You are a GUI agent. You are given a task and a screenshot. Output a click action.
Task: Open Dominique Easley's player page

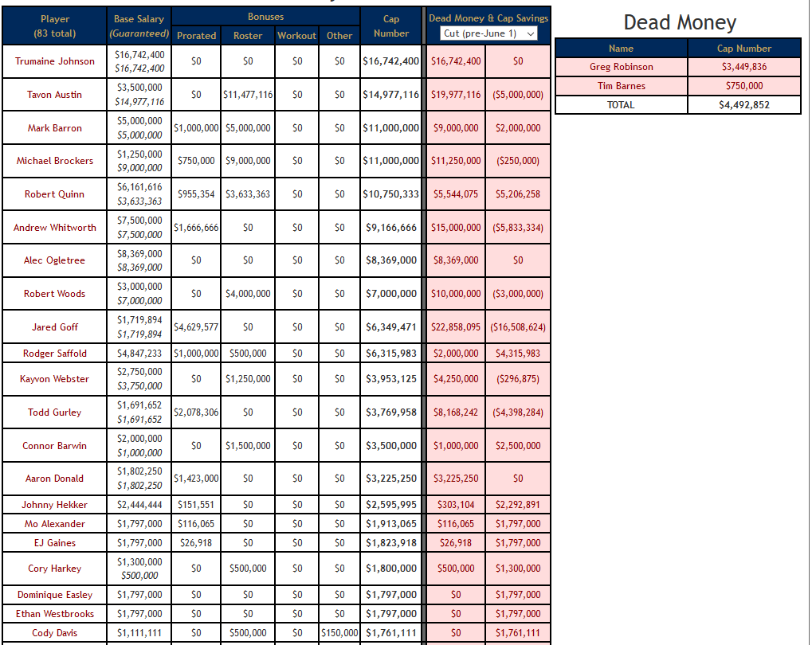pyautogui.click(x=55, y=595)
